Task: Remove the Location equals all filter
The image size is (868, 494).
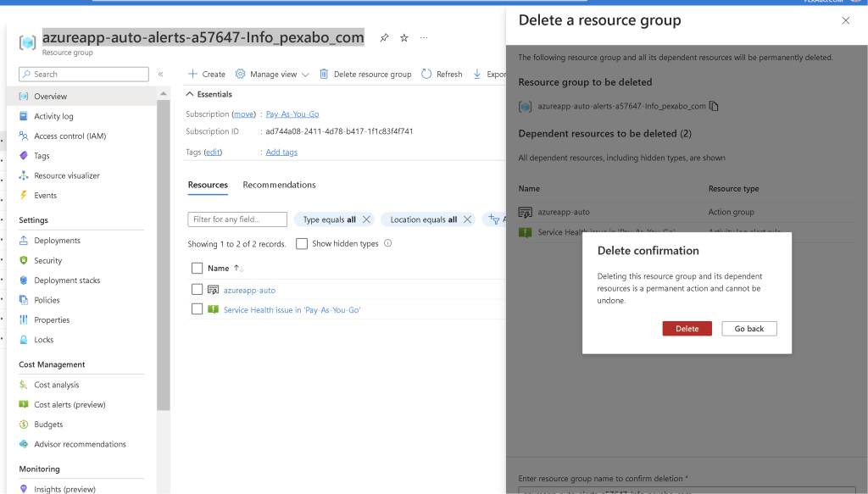Action: [467, 219]
